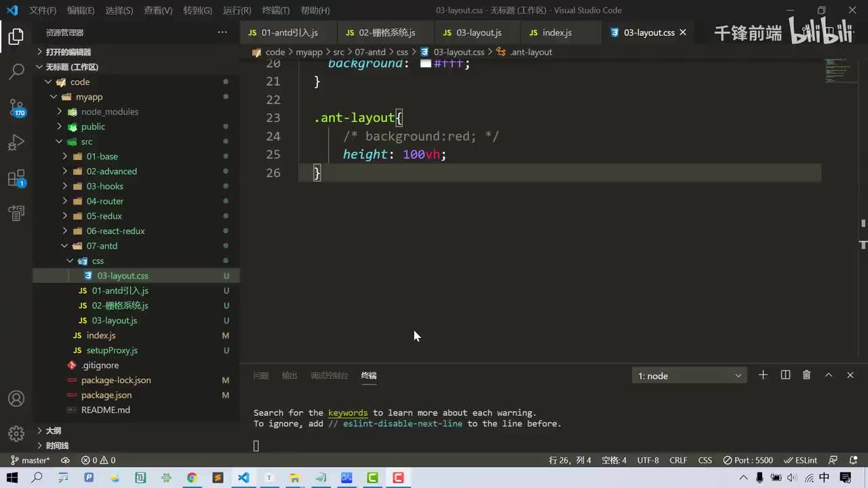Create a new terminal with plus icon

[763, 375]
